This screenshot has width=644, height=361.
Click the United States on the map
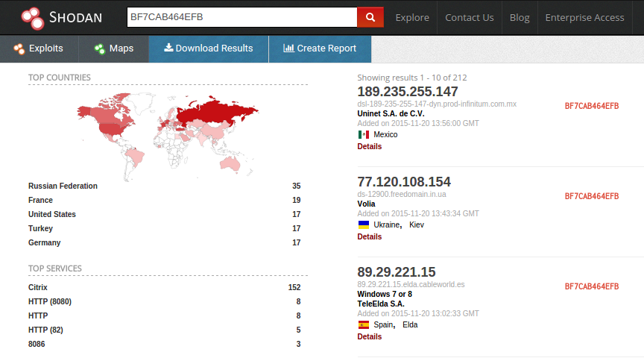(x=111, y=129)
